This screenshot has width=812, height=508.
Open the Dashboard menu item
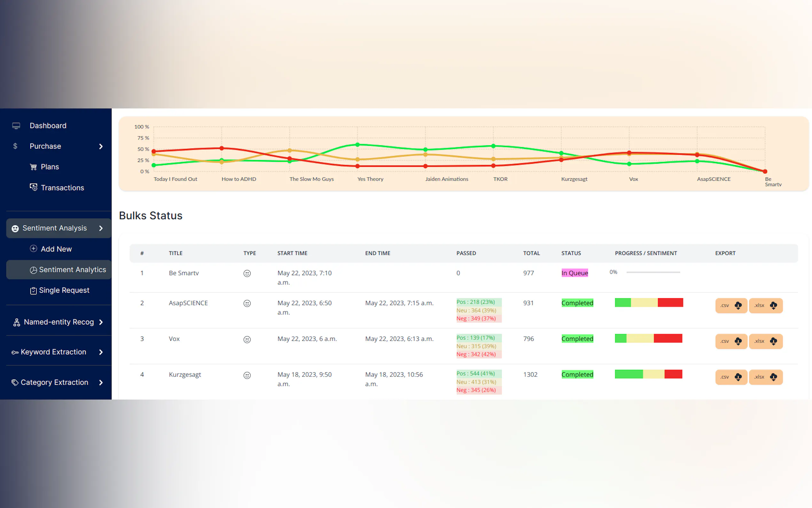[48, 126]
